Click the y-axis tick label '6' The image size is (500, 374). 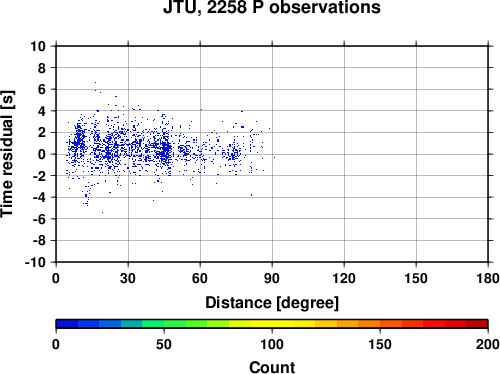42,90
